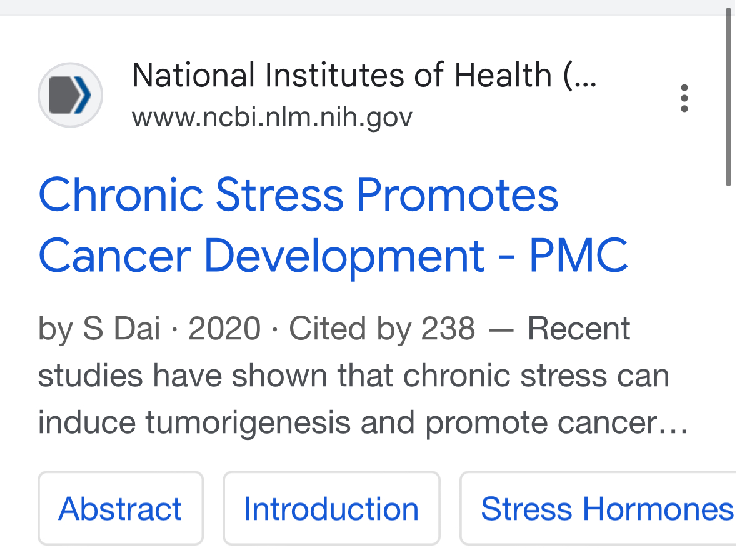
Task: Click the word PMC in the title
Action: 579,256
